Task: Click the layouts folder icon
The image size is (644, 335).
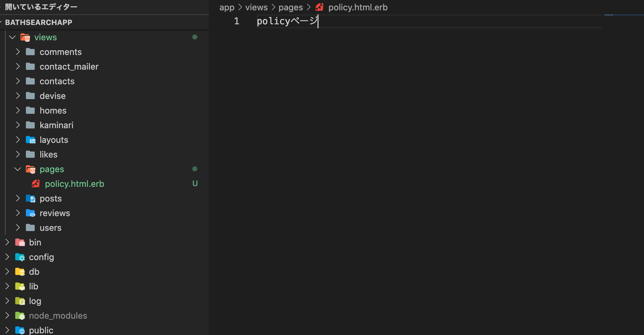Action: pos(31,140)
